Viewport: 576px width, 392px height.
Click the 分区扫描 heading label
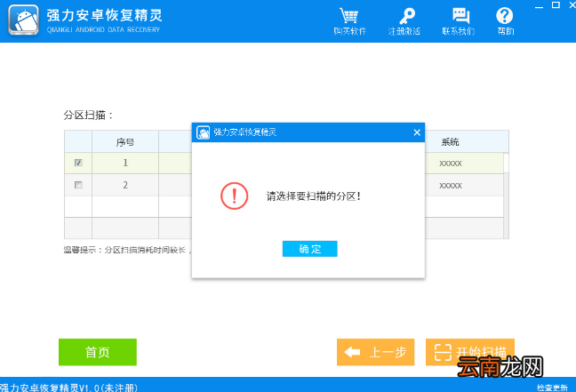click(x=88, y=115)
